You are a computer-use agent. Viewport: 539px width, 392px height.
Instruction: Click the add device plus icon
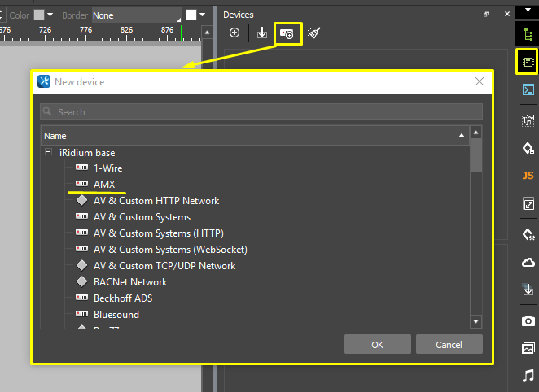(x=234, y=33)
